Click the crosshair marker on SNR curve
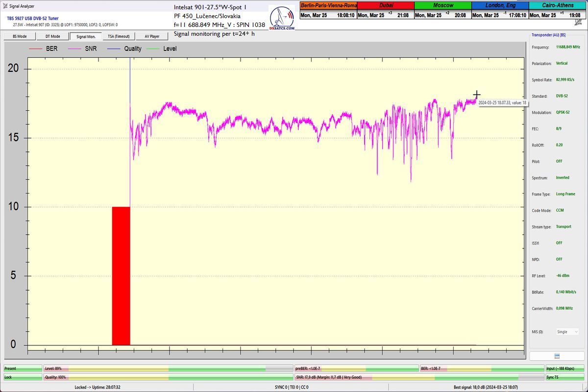The width and height of the screenshot is (588, 392). [x=476, y=95]
